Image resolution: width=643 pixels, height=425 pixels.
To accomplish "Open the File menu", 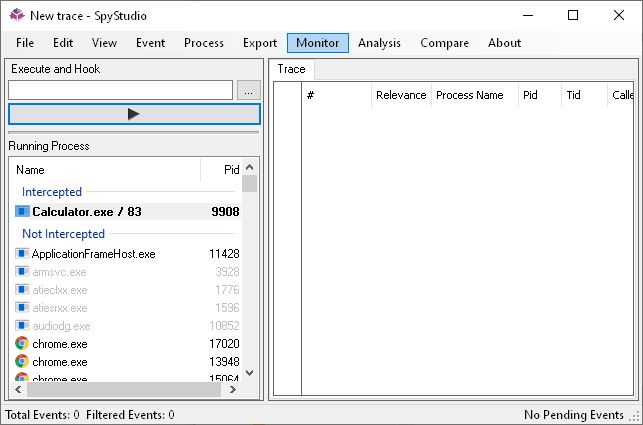I will 25,43.
